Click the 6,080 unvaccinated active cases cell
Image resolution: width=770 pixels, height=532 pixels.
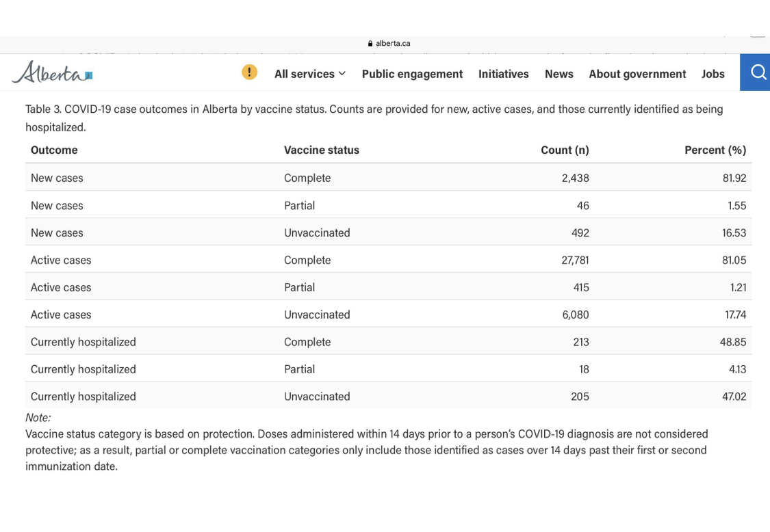[575, 315]
